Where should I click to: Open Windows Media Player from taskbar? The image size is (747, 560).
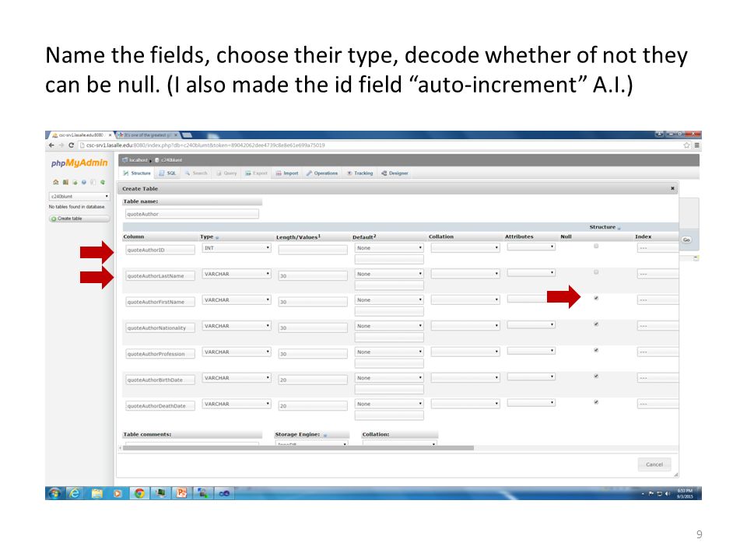pyautogui.click(x=117, y=493)
